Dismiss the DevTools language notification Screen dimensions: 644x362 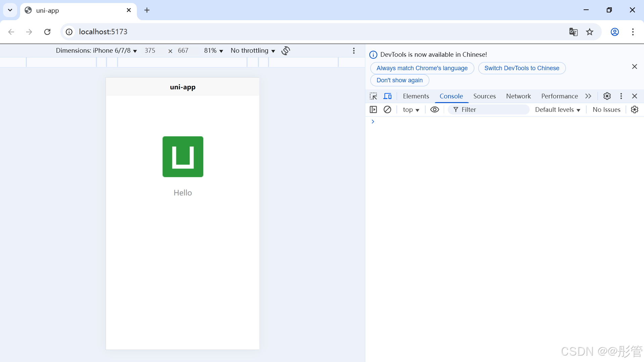click(x=635, y=66)
